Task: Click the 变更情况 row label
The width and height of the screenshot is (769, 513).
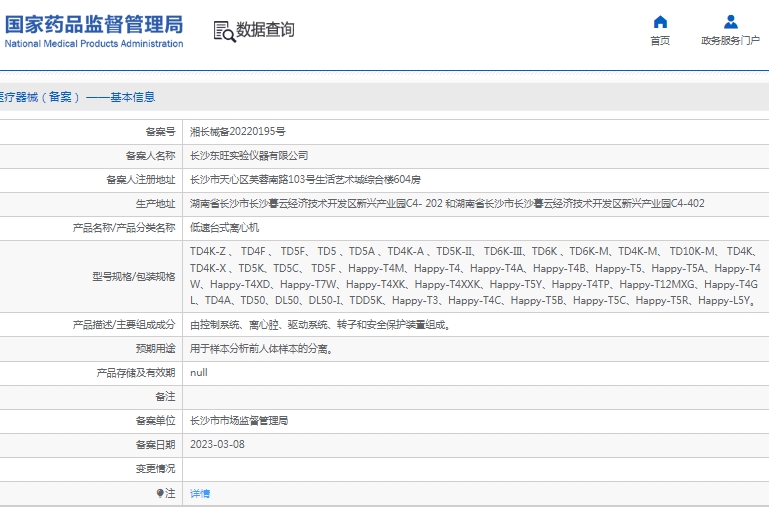Action: click(155, 468)
